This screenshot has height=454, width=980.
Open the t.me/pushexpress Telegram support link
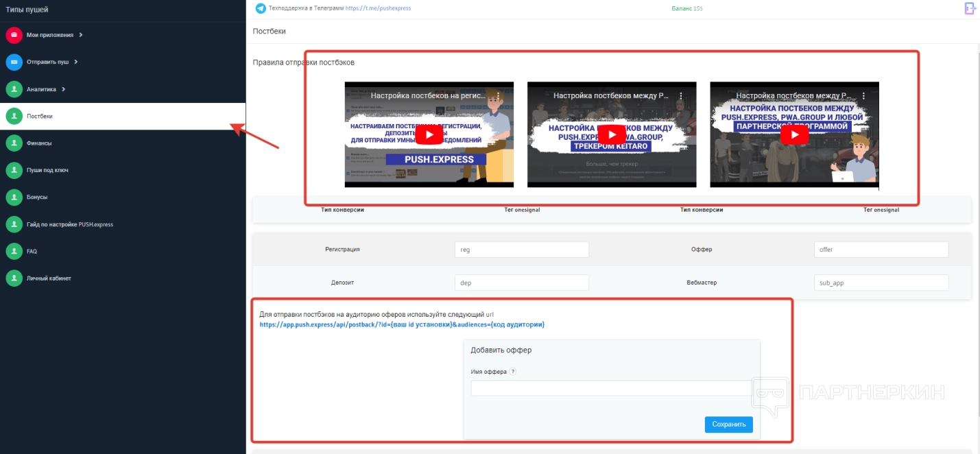378,8
